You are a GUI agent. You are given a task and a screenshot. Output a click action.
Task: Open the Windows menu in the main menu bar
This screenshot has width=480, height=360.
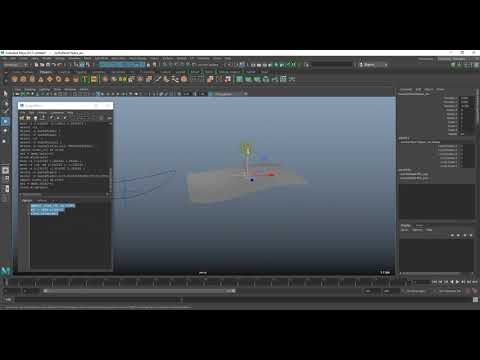(74, 58)
